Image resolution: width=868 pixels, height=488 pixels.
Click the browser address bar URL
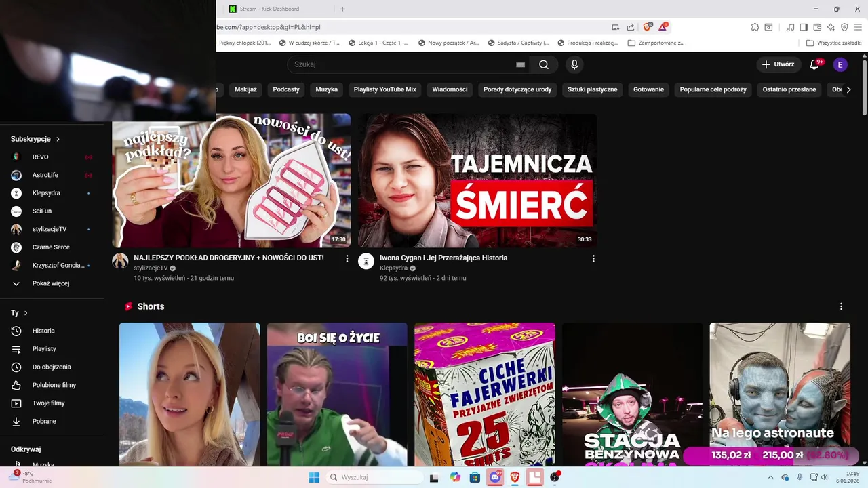(269, 27)
